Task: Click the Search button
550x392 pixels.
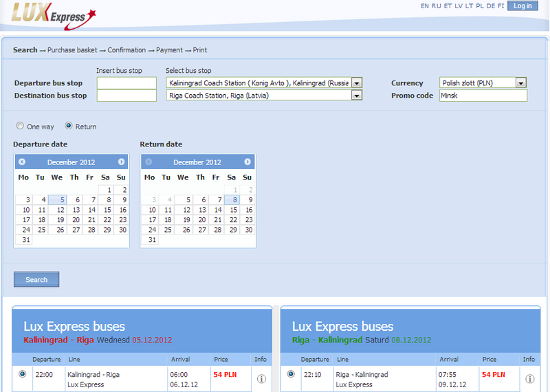Action: [36, 279]
